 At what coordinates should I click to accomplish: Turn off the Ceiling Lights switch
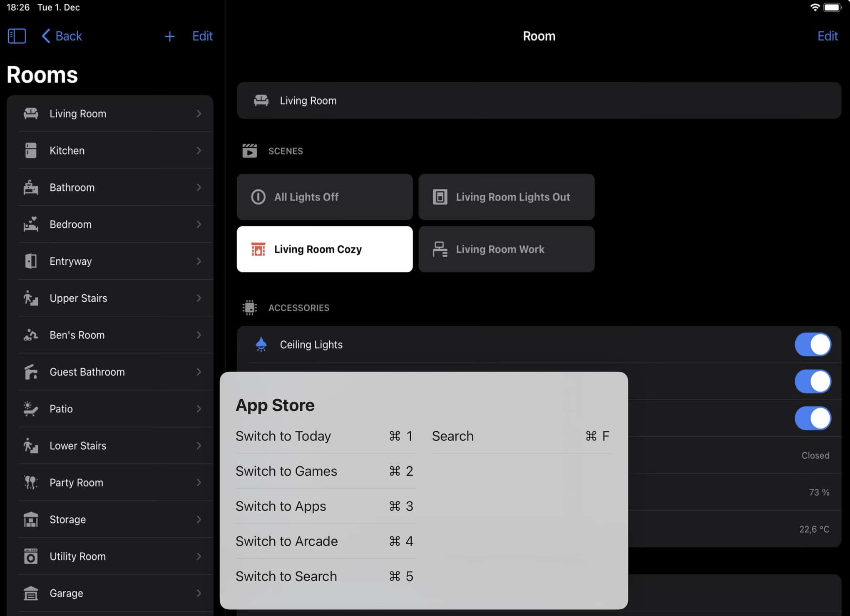(x=813, y=345)
